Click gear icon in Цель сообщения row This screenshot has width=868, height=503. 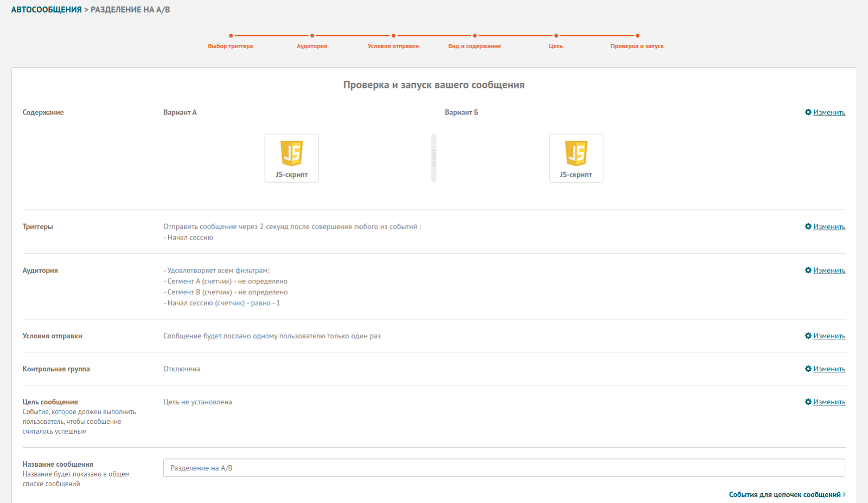point(808,402)
